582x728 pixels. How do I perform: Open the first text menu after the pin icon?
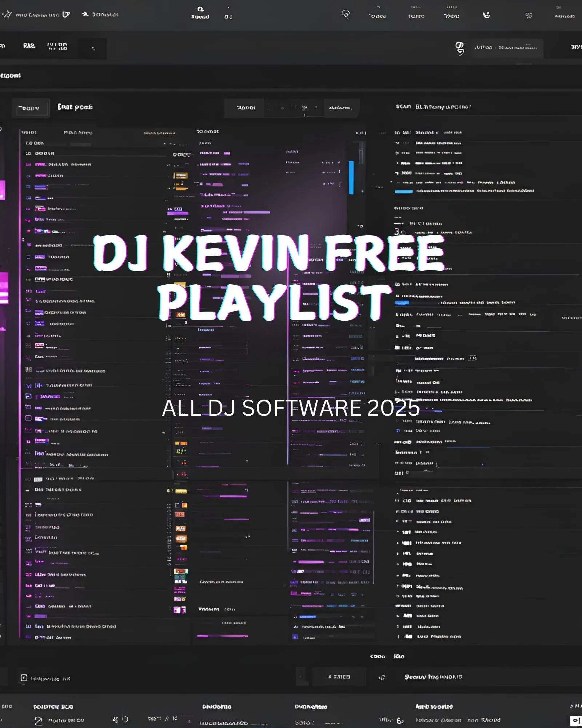378,16
